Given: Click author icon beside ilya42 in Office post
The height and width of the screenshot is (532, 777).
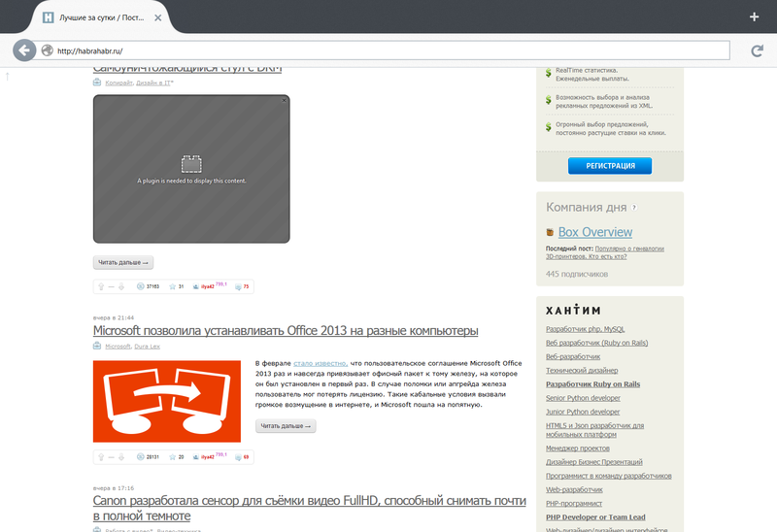Looking at the screenshot, I should click(x=196, y=456).
